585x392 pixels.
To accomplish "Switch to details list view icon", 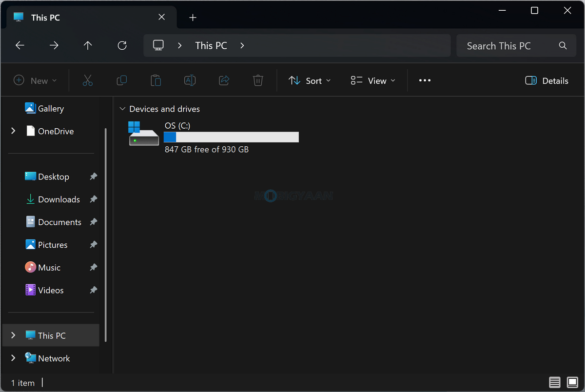I will click(x=555, y=382).
